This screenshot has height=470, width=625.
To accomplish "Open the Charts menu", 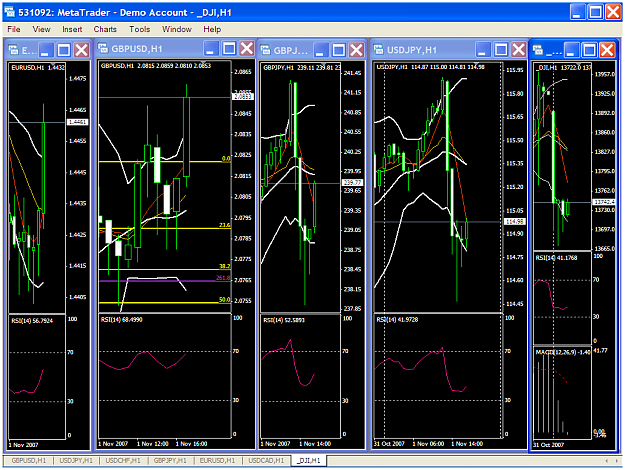I will (x=105, y=29).
